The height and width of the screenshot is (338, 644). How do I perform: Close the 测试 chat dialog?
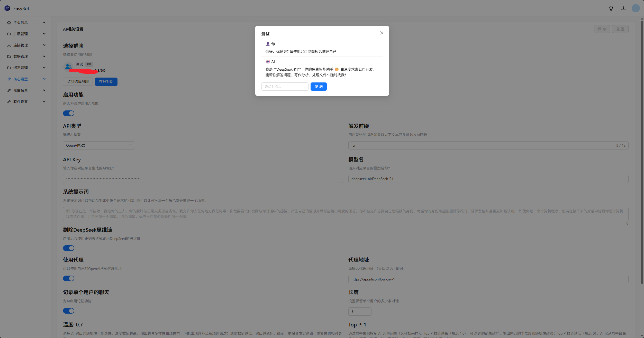click(x=382, y=33)
